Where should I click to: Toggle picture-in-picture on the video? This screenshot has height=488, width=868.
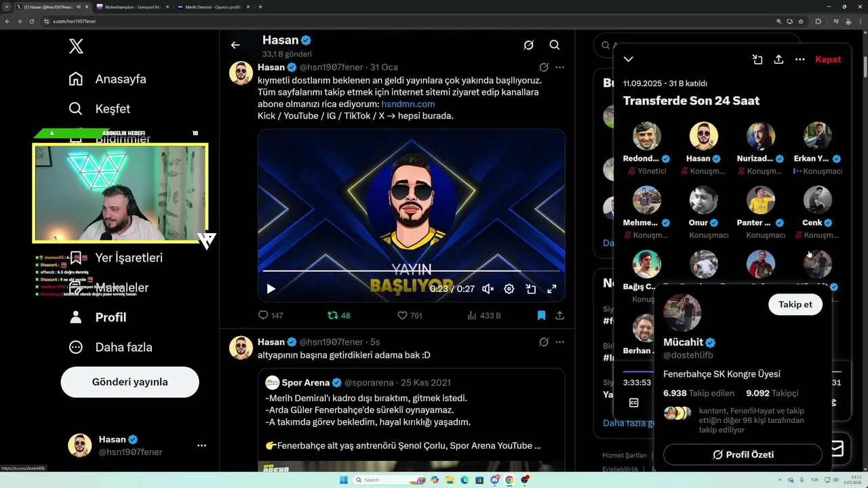click(x=531, y=289)
